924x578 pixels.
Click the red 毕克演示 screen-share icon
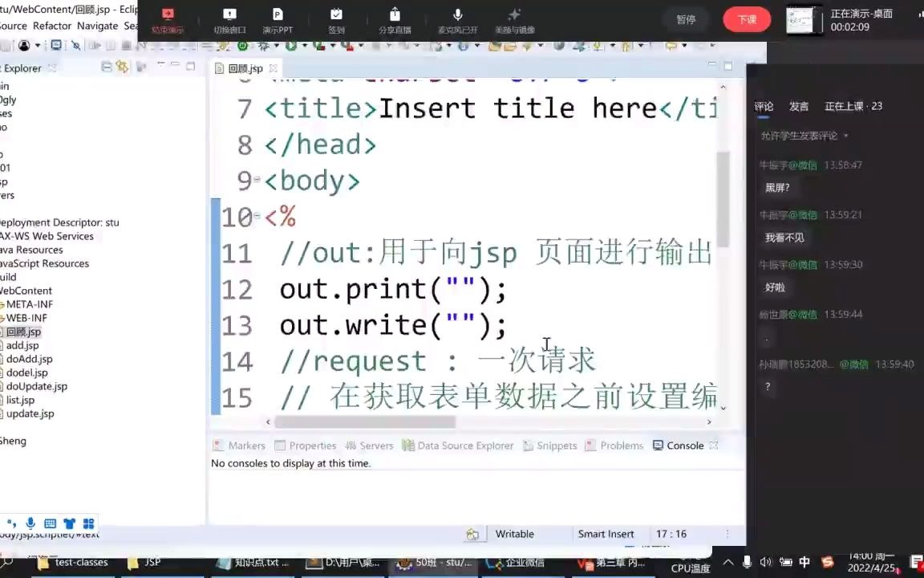167,19
